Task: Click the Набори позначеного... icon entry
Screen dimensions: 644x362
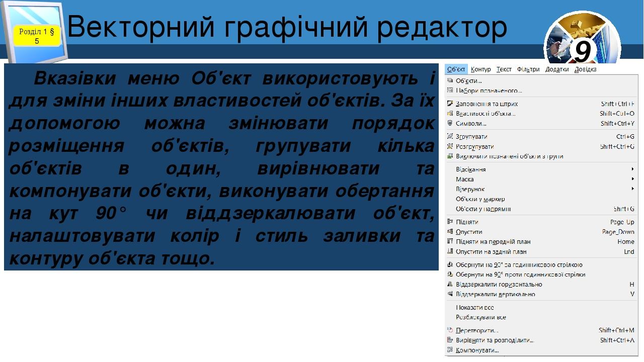Action: click(450, 90)
